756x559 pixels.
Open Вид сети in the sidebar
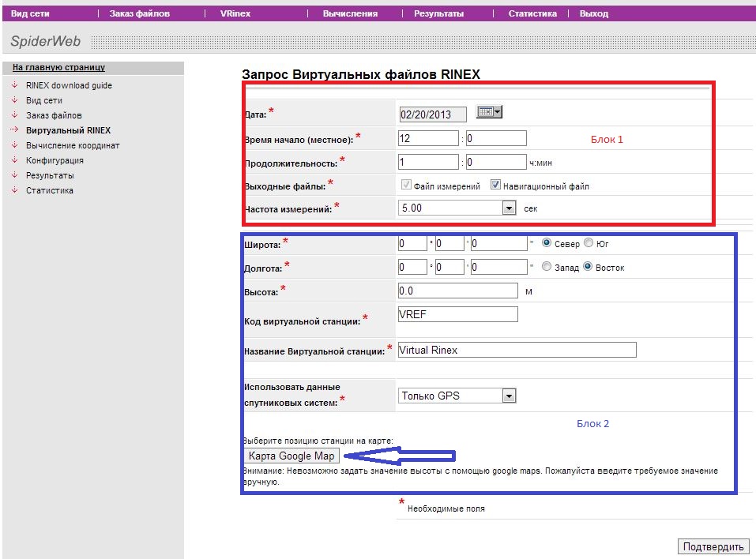44,100
